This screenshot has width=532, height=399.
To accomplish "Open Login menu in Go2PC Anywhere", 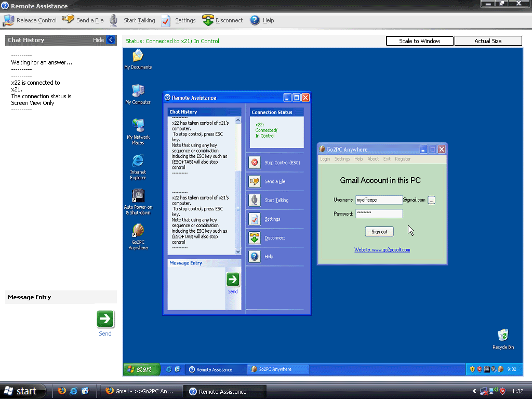I will (325, 159).
